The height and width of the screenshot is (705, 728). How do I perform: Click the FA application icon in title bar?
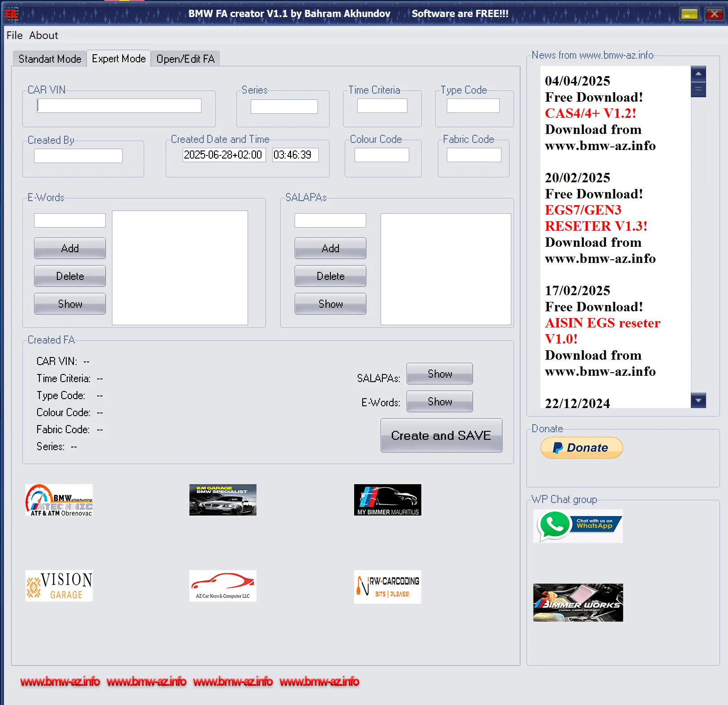pyautogui.click(x=11, y=13)
